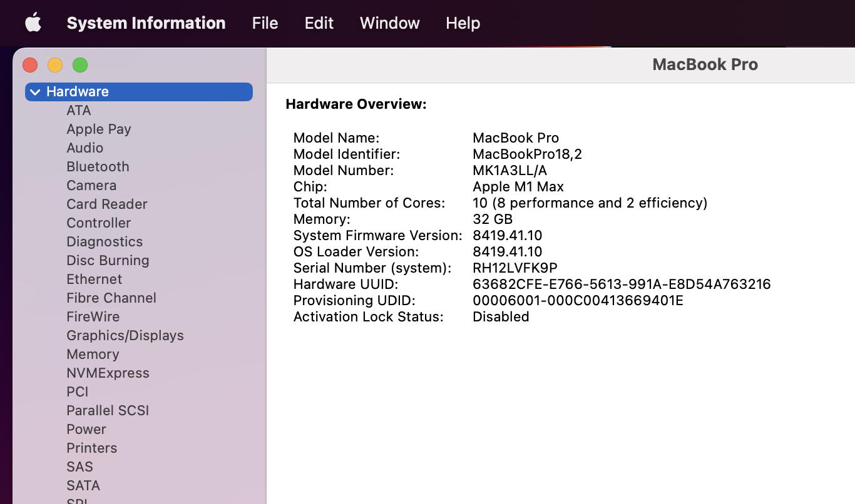
Task: Select Card Reader in the sidebar
Action: coord(107,204)
